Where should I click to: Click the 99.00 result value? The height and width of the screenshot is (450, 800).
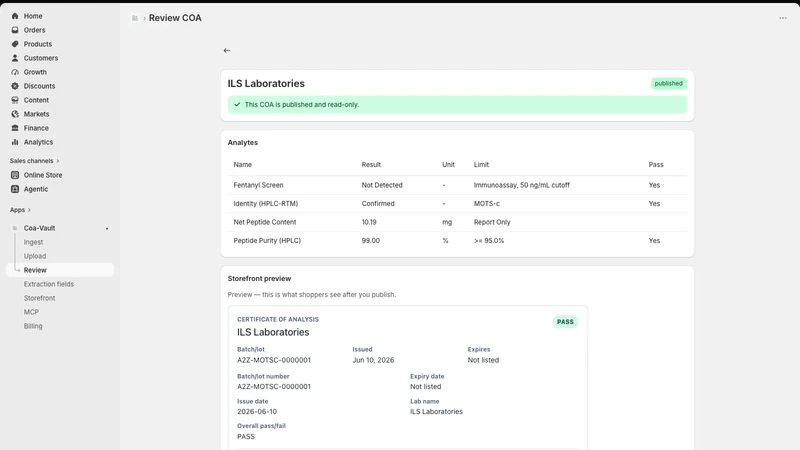(x=371, y=241)
